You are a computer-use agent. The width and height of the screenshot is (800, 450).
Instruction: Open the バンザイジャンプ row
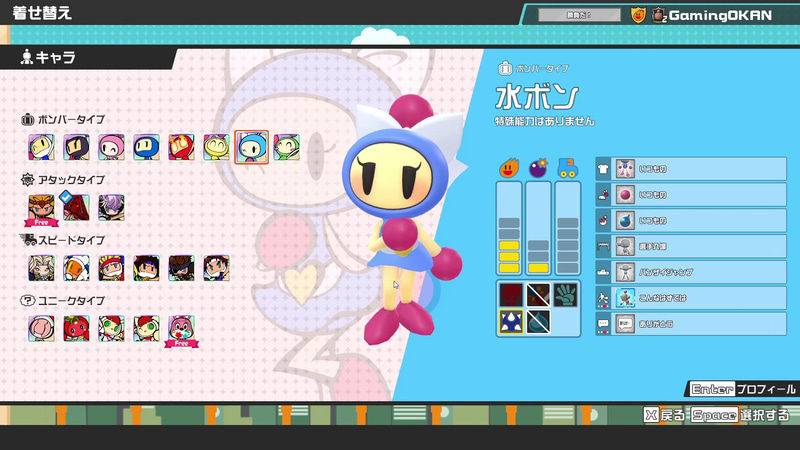[x=691, y=272]
